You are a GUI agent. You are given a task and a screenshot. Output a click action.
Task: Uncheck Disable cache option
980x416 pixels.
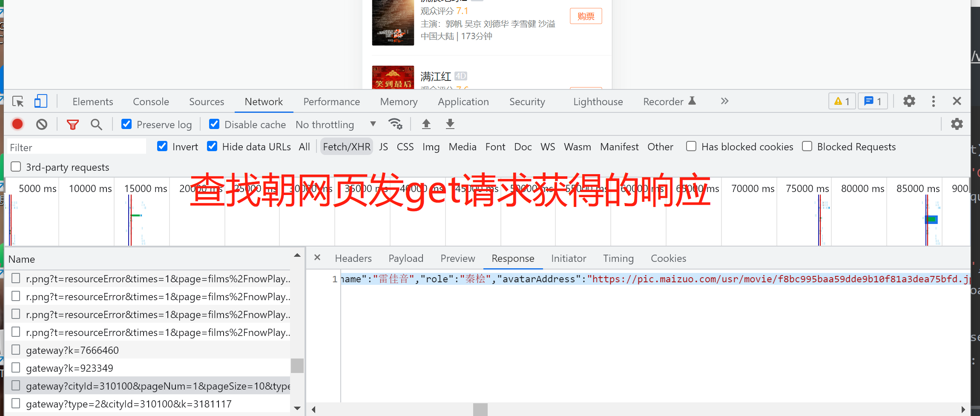point(214,124)
